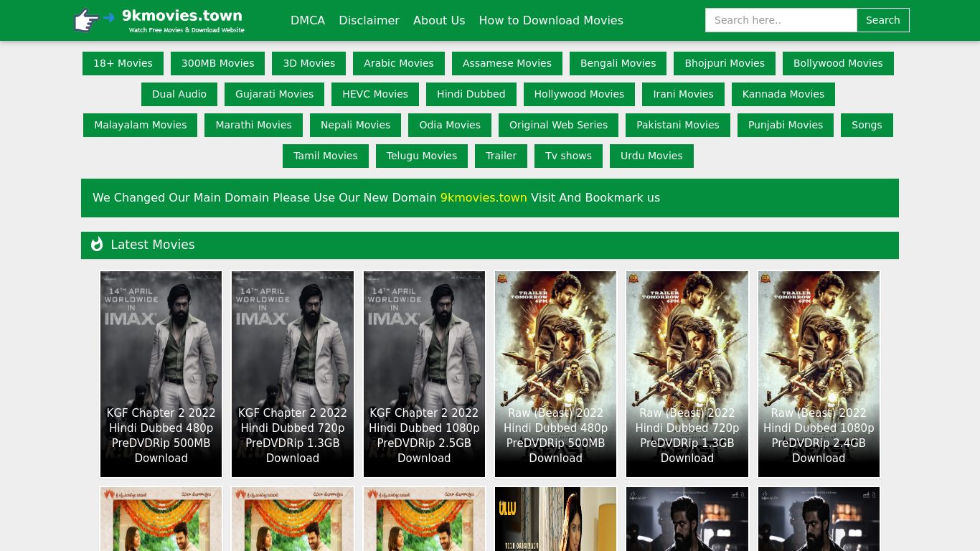Open Raw (Beast) 1080p 2.4GB poster

(819, 373)
